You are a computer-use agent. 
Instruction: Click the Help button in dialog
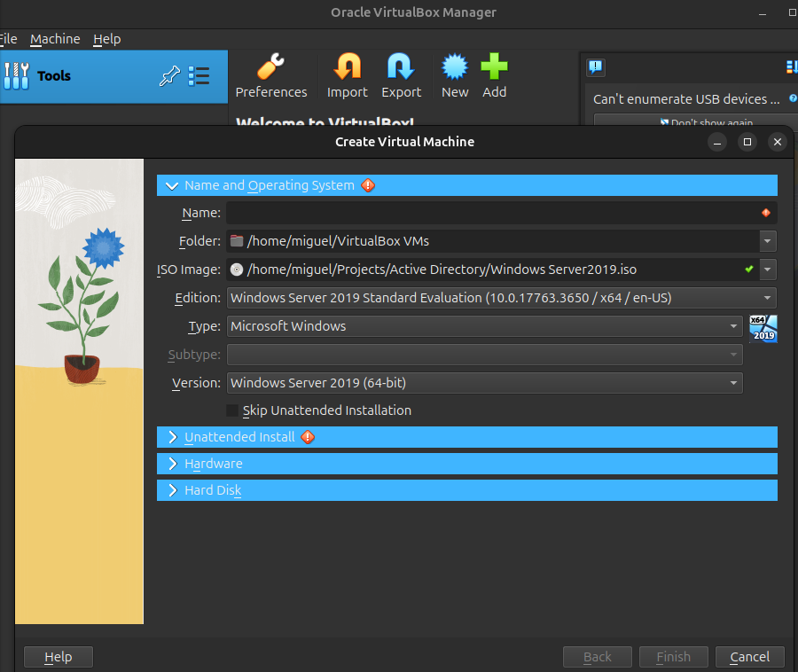tap(58, 657)
